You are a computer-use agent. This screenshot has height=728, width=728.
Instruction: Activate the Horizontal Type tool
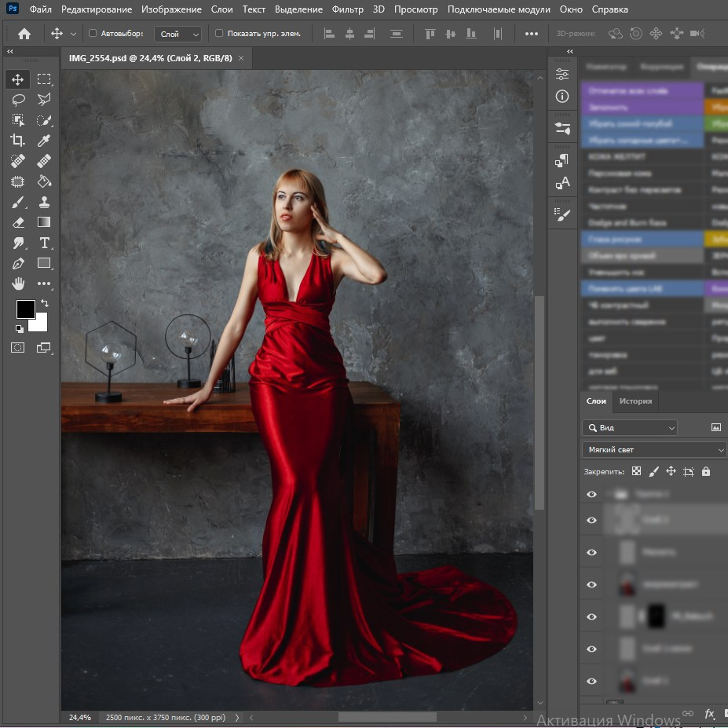[x=44, y=243]
